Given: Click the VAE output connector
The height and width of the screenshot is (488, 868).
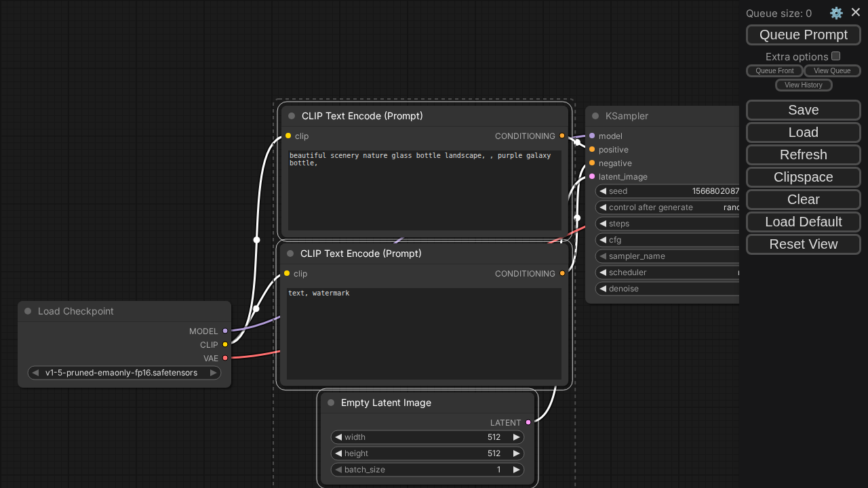Looking at the screenshot, I should [225, 358].
